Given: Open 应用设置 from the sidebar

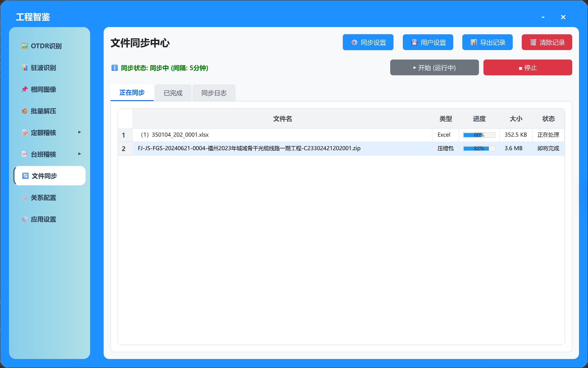Looking at the screenshot, I should coord(50,219).
